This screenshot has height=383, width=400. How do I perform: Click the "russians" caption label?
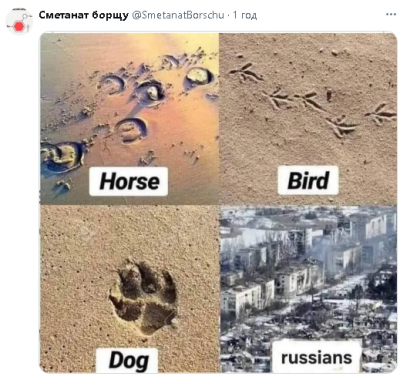tap(316, 357)
